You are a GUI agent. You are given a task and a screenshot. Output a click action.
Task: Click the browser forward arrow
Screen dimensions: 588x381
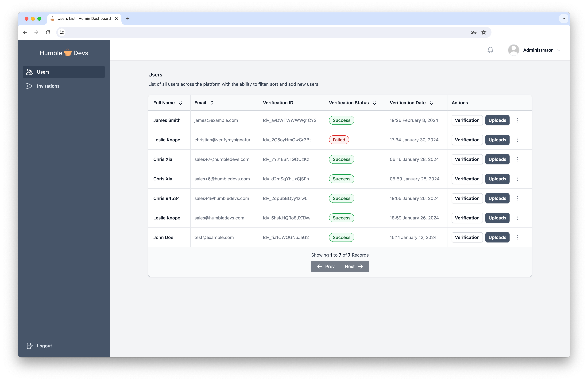pos(36,32)
